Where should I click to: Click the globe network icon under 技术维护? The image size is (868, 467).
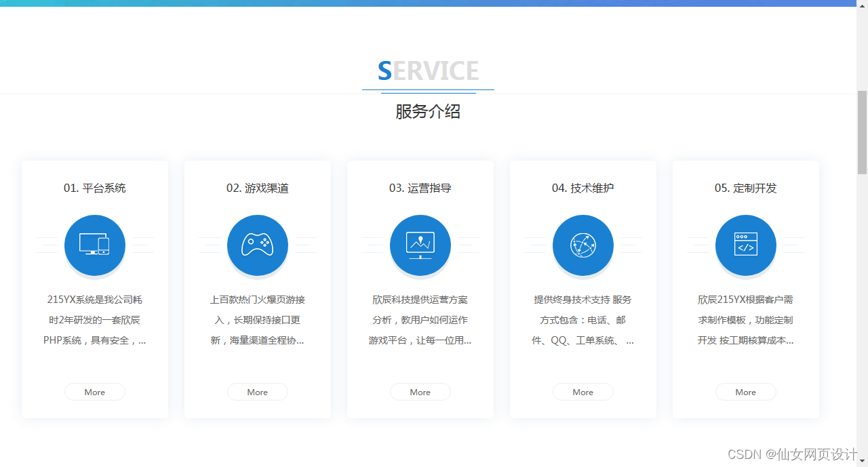coord(583,245)
